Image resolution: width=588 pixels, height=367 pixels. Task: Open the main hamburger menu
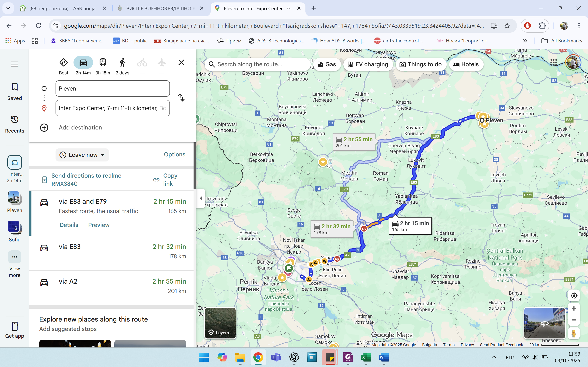(14, 64)
